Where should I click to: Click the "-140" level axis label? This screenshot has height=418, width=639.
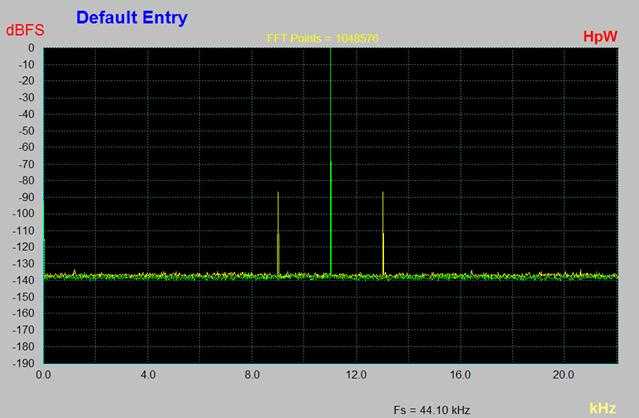(24, 280)
